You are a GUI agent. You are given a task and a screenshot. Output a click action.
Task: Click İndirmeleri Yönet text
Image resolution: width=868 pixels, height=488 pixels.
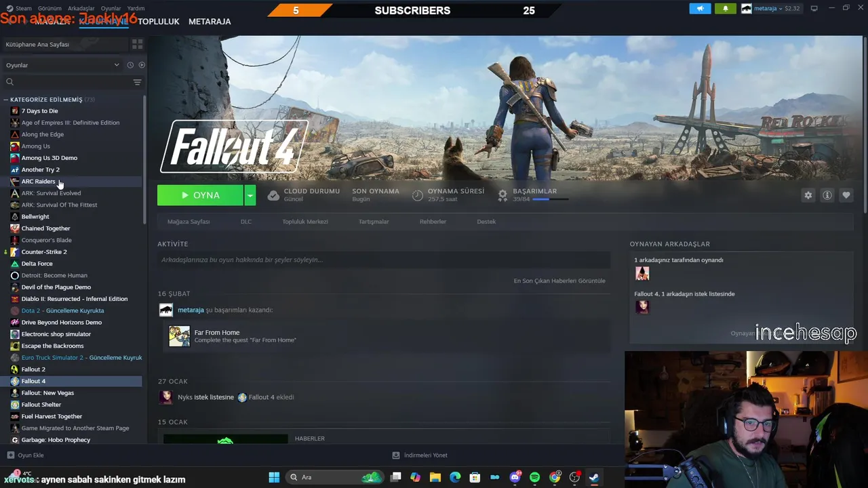pos(426,455)
